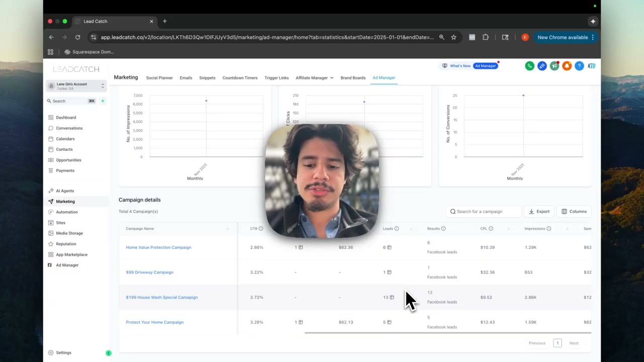Click the green megaphone announcements icon

pyautogui.click(x=554, y=66)
